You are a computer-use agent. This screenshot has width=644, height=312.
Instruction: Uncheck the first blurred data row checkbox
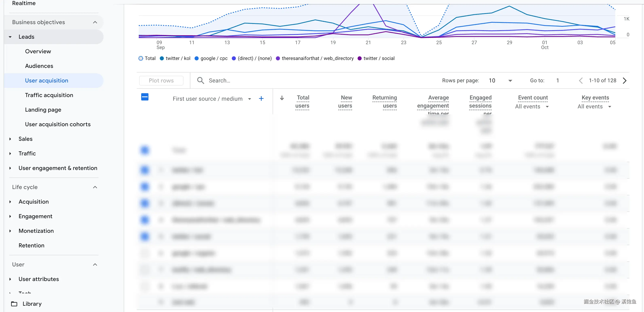pos(145,170)
